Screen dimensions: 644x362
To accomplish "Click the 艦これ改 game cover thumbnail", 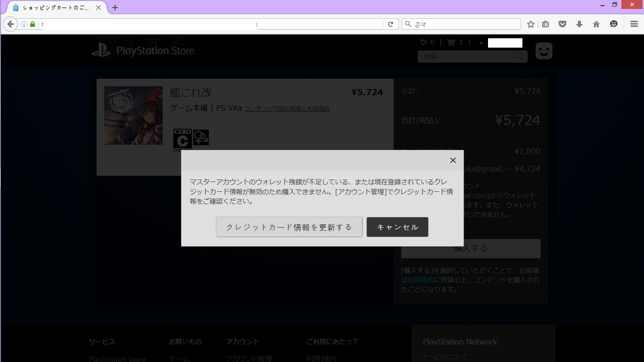I will [133, 116].
